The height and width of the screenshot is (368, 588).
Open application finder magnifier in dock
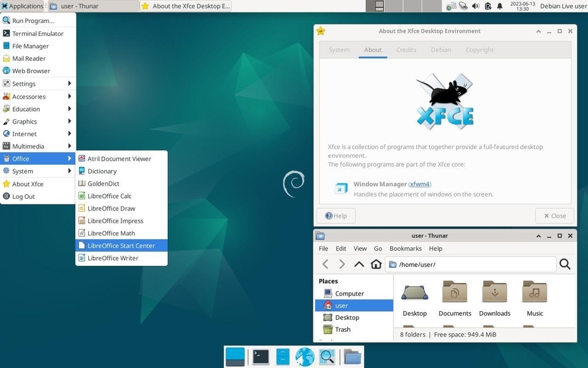(x=327, y=357)
